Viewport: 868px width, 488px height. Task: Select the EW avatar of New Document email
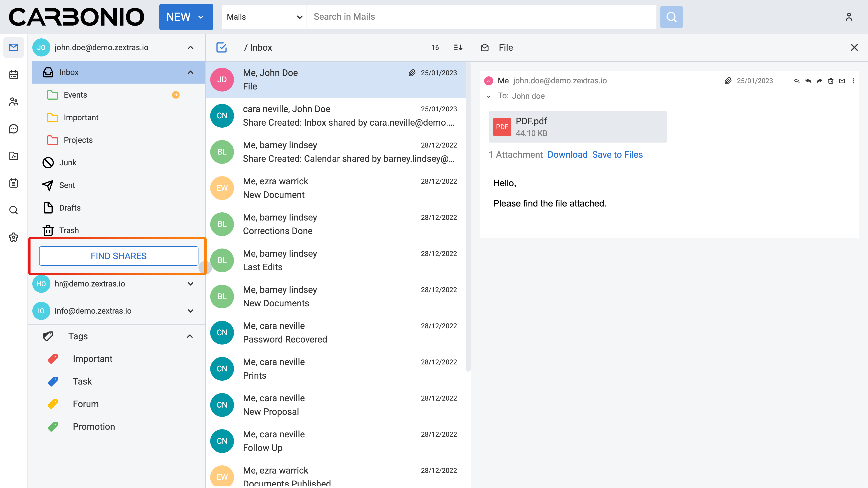click(222, 188)
